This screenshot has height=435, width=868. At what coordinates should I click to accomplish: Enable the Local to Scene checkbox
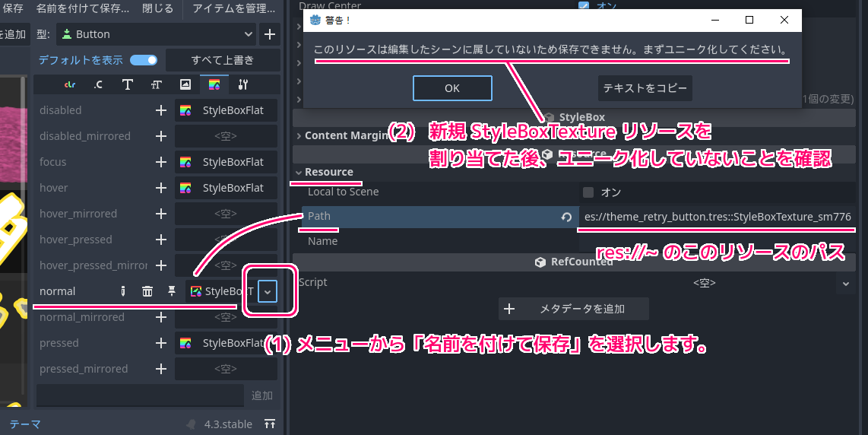588,192
